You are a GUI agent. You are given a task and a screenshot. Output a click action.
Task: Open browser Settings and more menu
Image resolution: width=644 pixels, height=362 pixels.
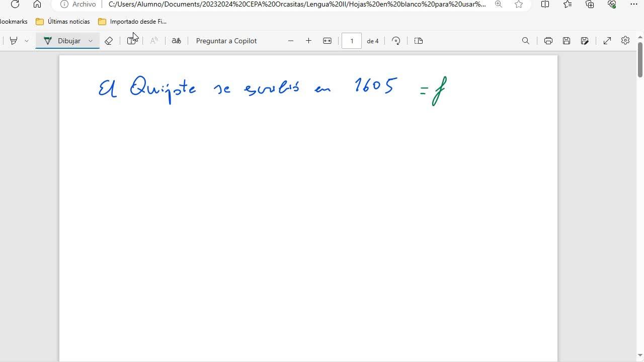click(633, 5)
